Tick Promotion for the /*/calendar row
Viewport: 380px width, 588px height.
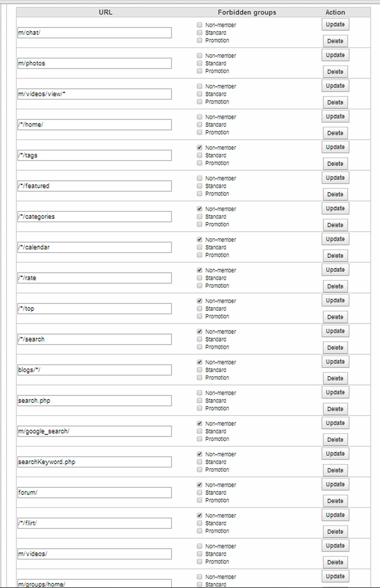pos(200,255)
